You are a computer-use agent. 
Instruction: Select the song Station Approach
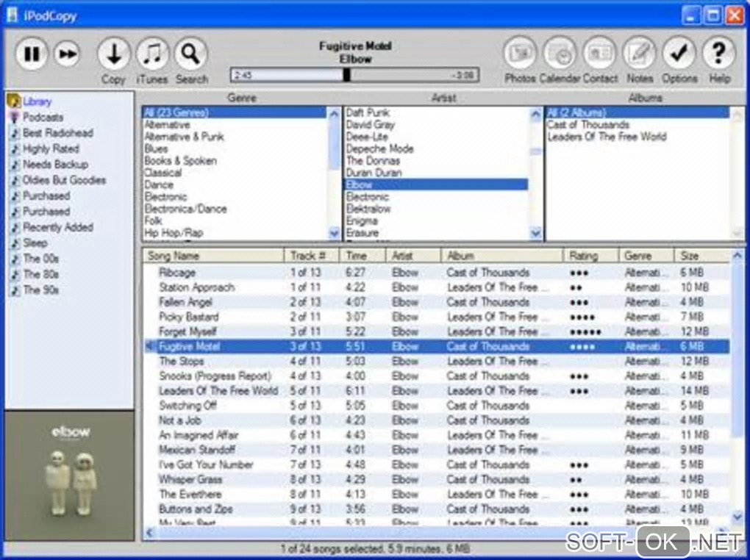tap(436, 287)
